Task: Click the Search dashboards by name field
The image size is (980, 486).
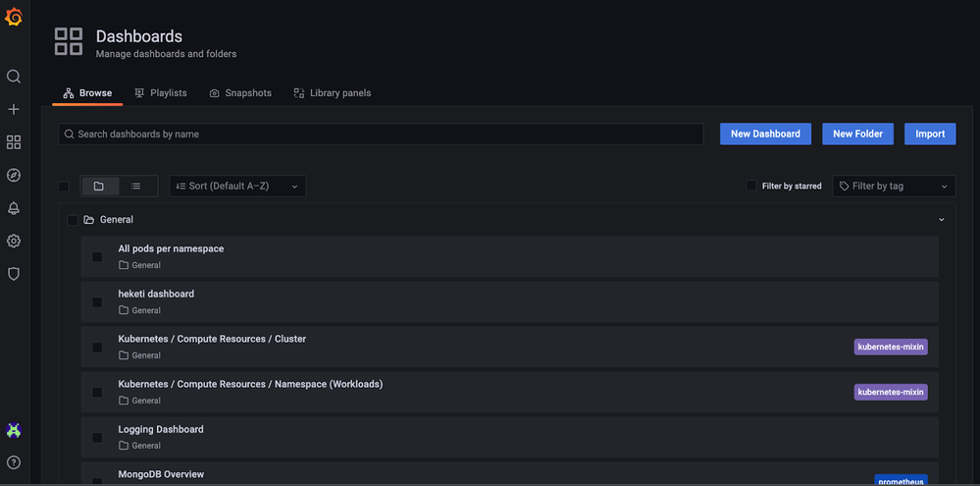Action: point(381,134)
